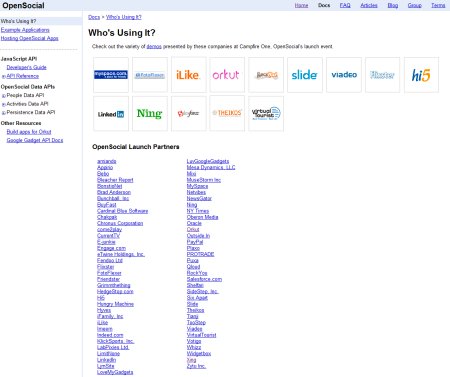Open Example Applications sidebar link
Image resolution: width=450 pixels, height=377 pixels.
[x=25, y=30]
